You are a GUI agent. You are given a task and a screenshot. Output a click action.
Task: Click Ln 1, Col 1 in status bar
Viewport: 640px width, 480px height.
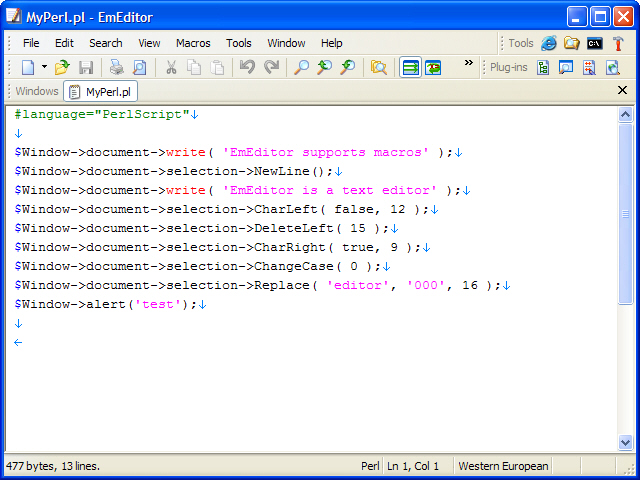point(413,466)
